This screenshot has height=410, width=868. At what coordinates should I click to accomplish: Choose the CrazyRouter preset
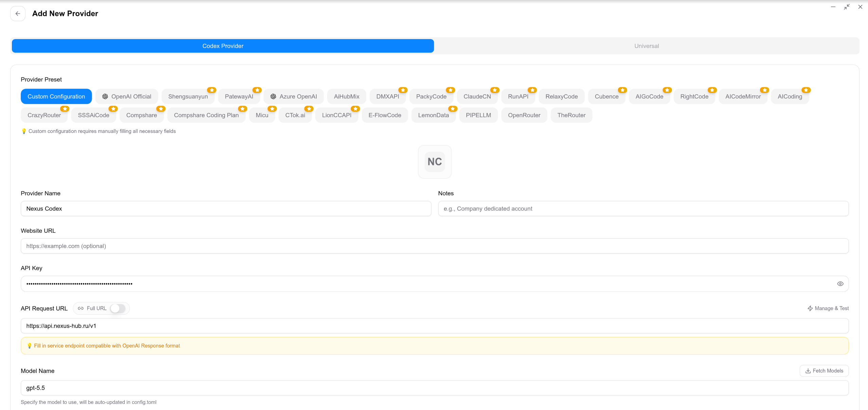pyautogui.click(x=44, y=115)
